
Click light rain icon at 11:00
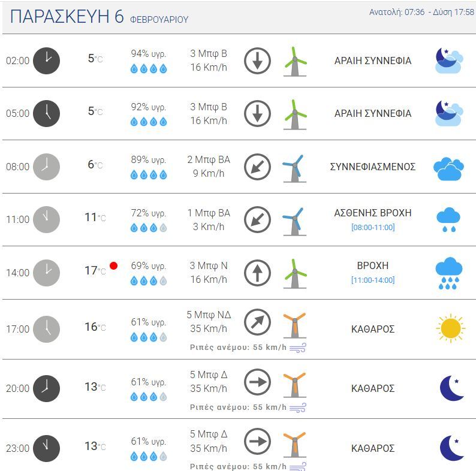tap(448, 220)
